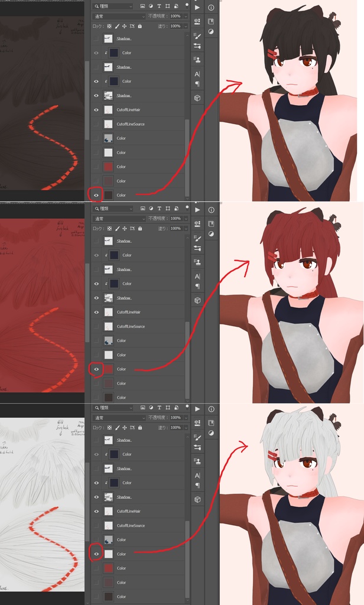The width and height of the screenshot is (364, 605).
Task: Click shape layer filter icon in red-hair panel
Action: coord(168,209)
